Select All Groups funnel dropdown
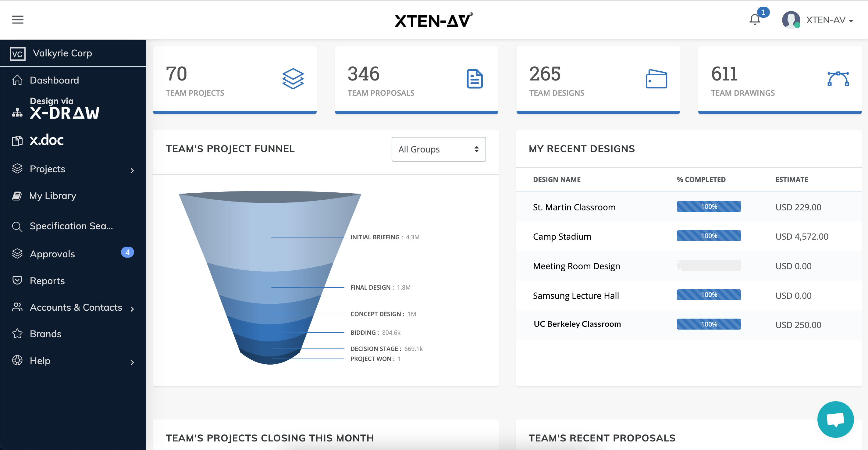Screen dimensions: 868x450 pyautogui.click(x=438, y=149)
